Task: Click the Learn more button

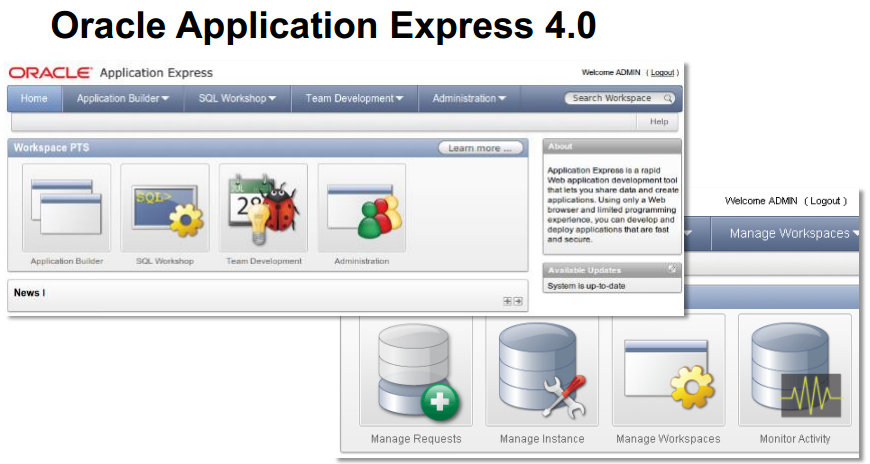Action: 480,148
